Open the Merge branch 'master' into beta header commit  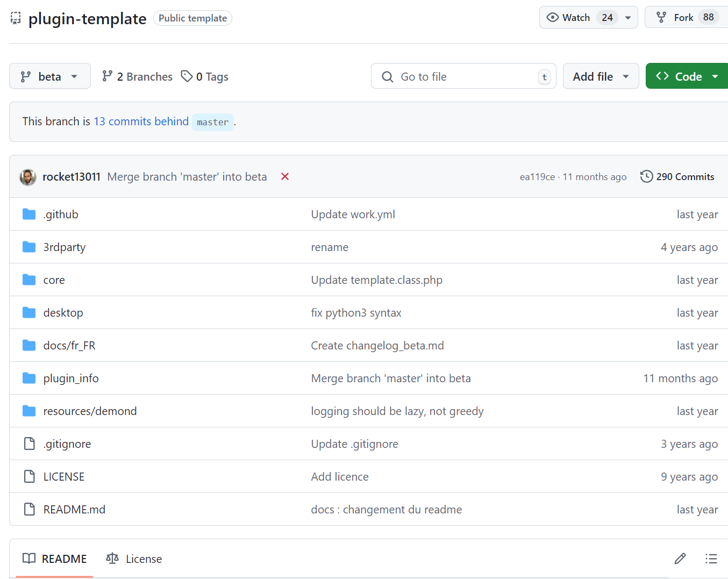coord(187,177)
